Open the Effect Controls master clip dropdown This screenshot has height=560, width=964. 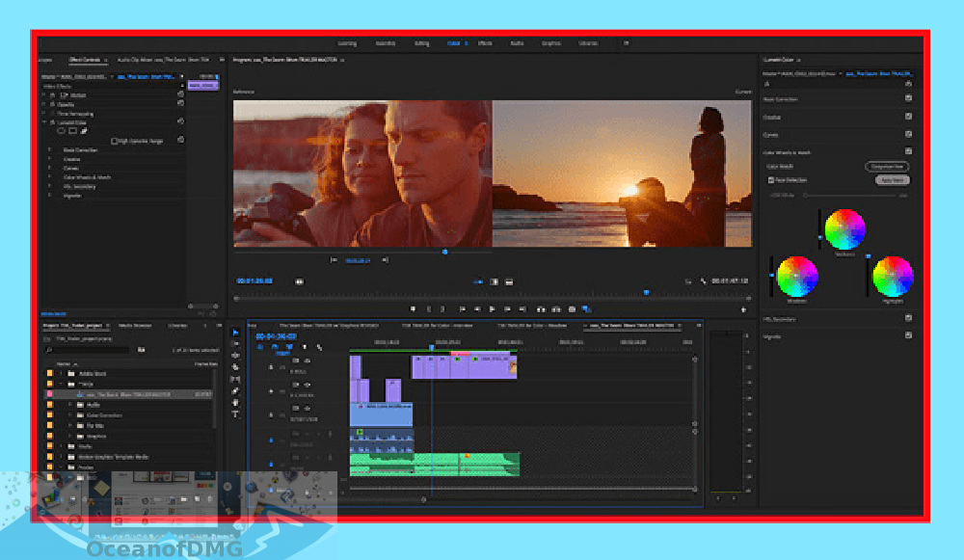pyautogui.click(x=111, y=77)
